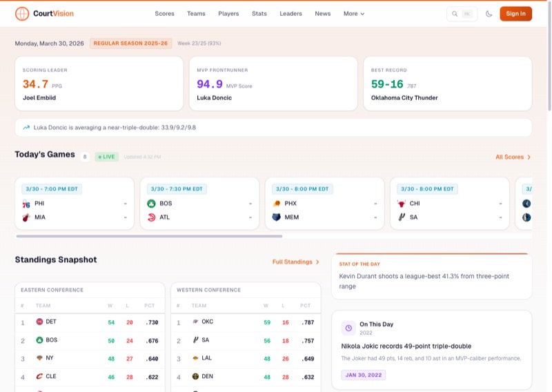Open the Players nav item
The width and height of the screenshot is (552, 392).
click(x=228, y=14)
